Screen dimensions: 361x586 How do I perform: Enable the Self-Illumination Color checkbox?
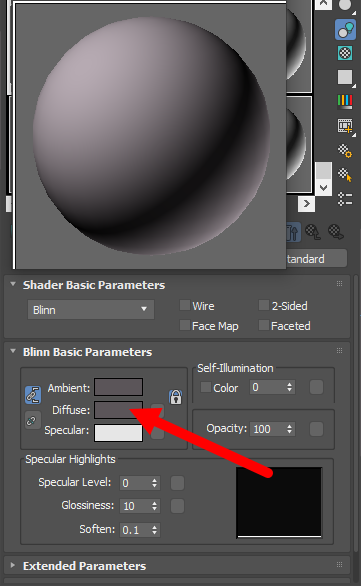click(206, 387)
